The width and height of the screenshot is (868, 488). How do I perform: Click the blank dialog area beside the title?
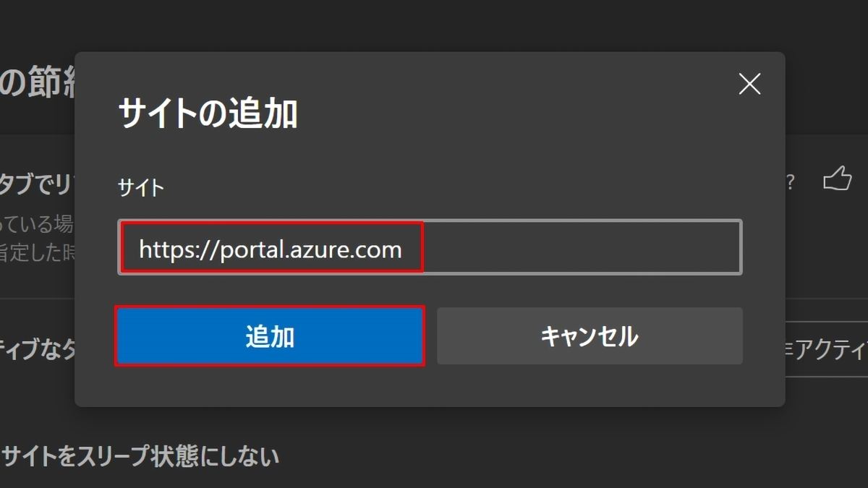506,114
